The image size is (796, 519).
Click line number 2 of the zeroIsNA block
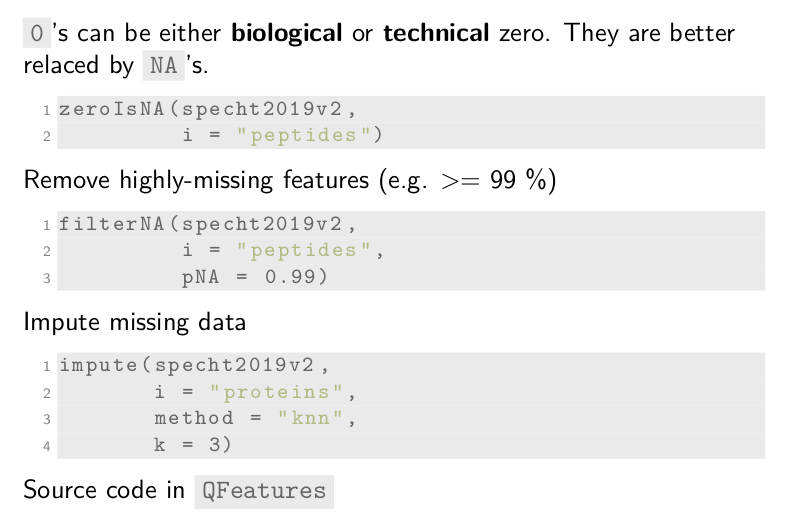[x=46, y=136]
